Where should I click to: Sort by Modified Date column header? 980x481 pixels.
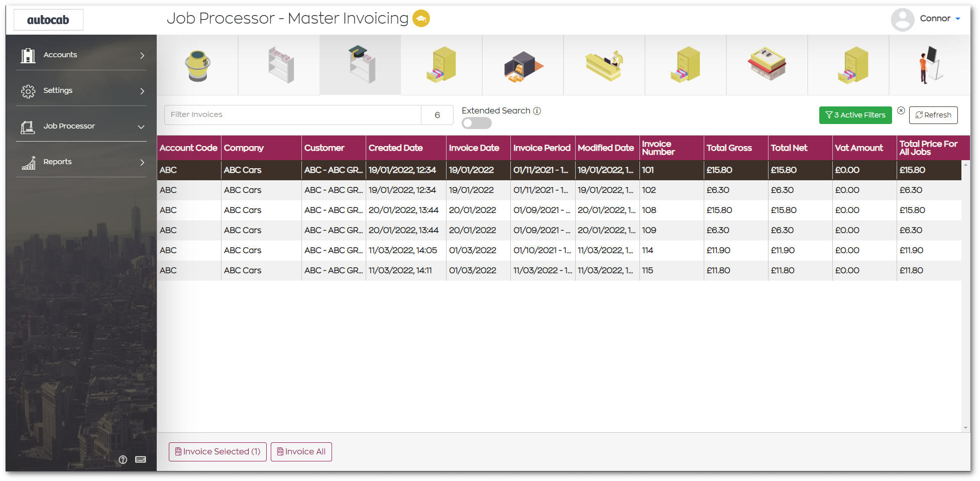tap(607, 148)
